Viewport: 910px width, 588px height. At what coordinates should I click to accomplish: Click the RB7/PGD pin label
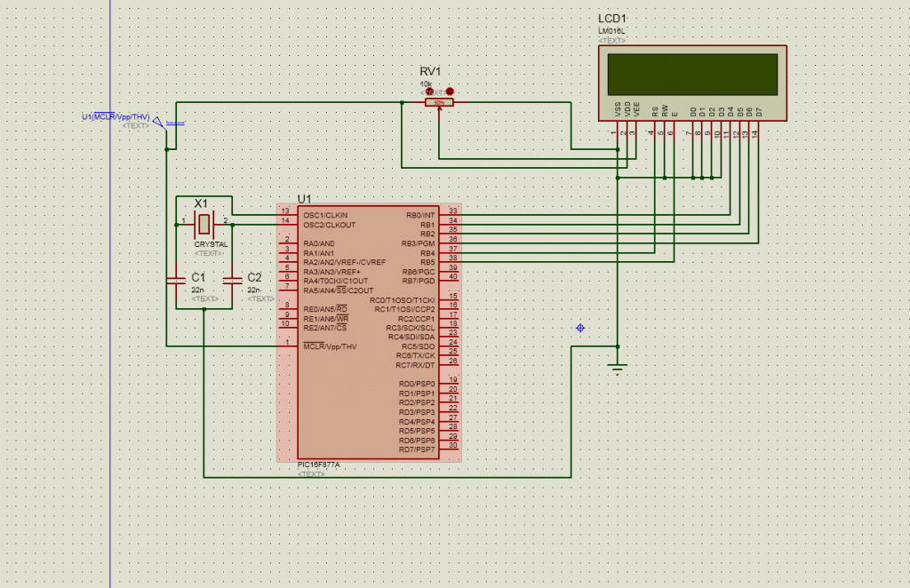click(419, 282)
